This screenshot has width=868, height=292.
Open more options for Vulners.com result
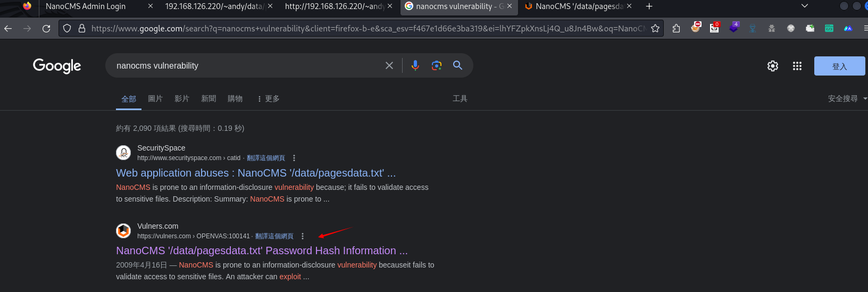pos(303,236)
